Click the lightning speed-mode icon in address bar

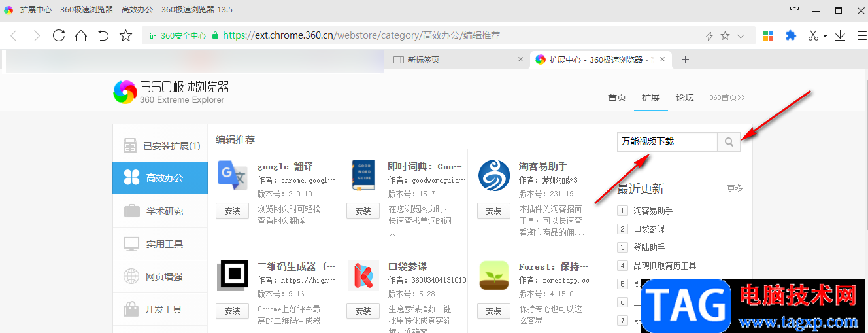coord(709,36)
